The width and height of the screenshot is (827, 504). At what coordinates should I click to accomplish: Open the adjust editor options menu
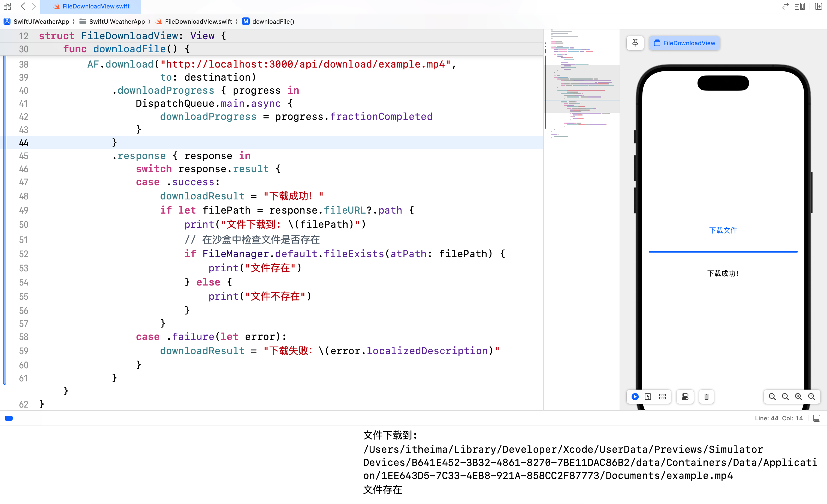pyautogui.click(x=799, y=6)
